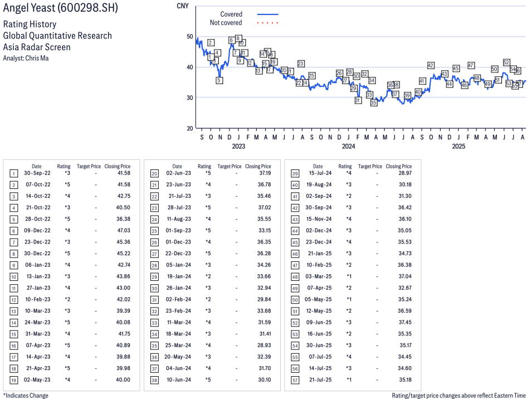
Task: Click the CNY axis unit label
Action: coord(183,6)
